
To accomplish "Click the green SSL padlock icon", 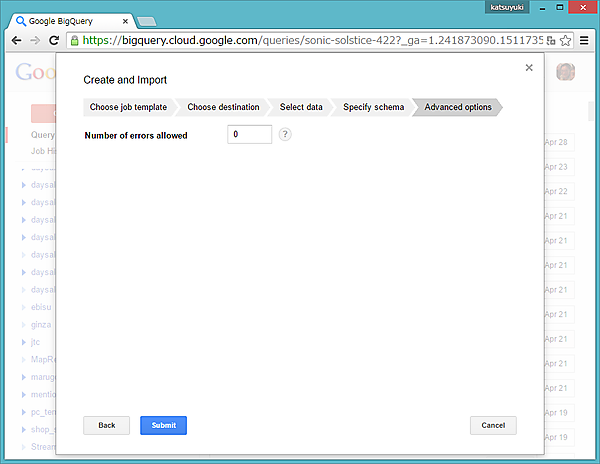I will click(76, 41).
